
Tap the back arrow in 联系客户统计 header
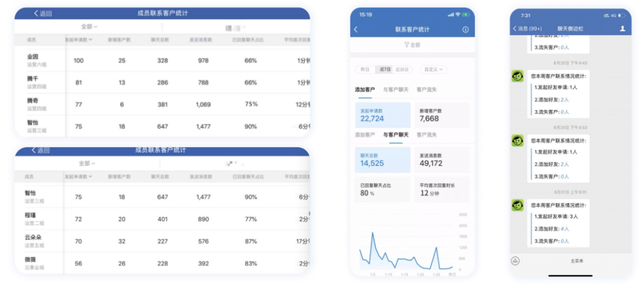tap(356, 29)
